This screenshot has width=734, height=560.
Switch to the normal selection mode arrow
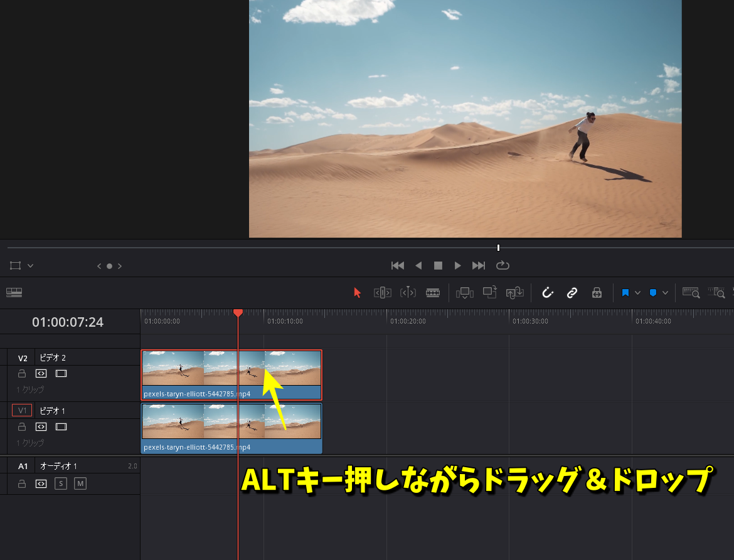coord(357,292)
